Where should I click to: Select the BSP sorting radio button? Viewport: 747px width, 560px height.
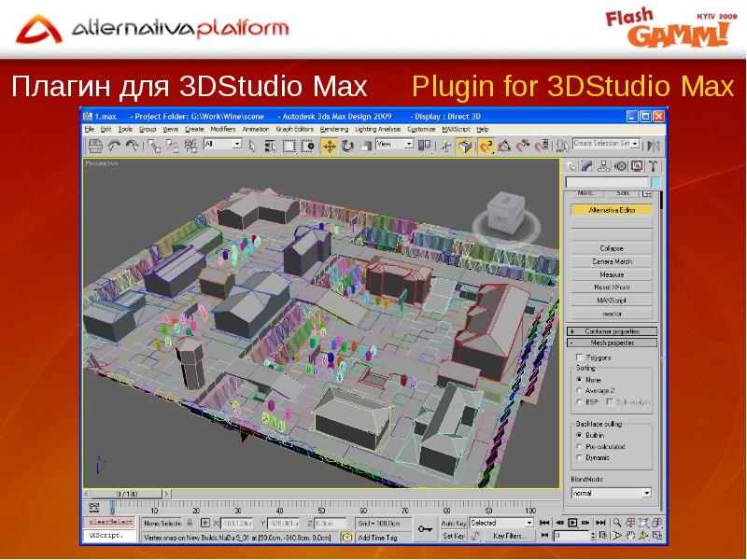(x=579, y=402)
